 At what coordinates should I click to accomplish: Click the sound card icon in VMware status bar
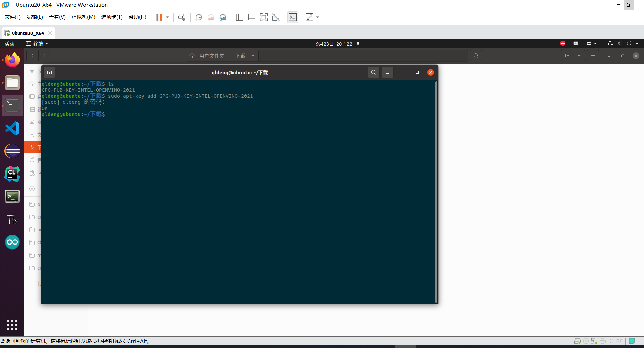[611, 341]
